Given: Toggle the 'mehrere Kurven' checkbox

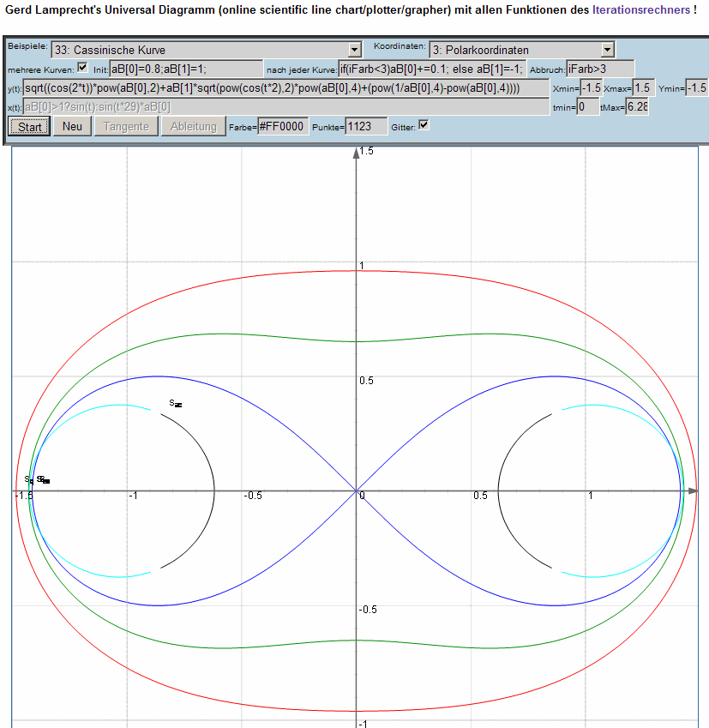Looking at the screenshot, I should click(x=82, y=68).
